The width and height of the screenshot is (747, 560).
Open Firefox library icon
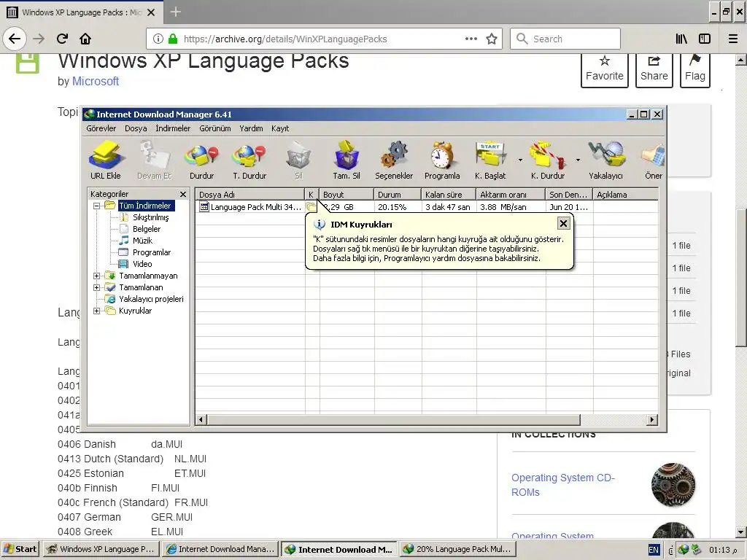point(682,39)
